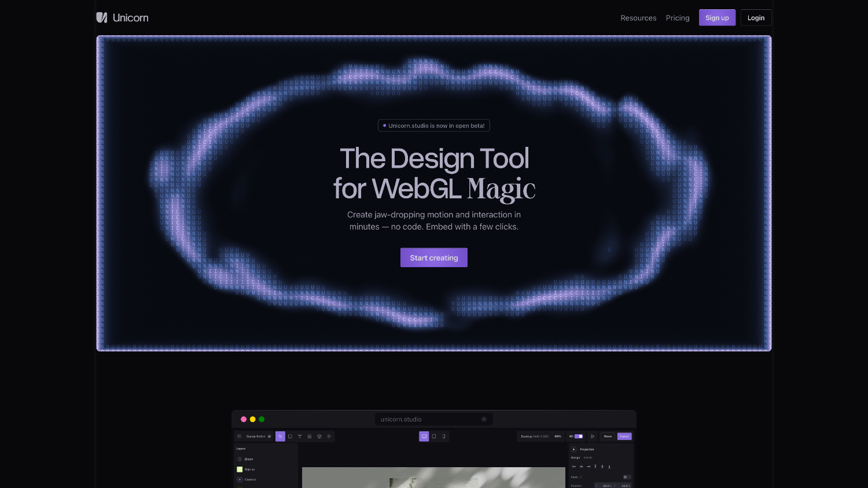The width and height of the screenshot is (868, 488).
Task: Open the hamburger menu in the editor toolbar
Action: click(x=239, y=437)
